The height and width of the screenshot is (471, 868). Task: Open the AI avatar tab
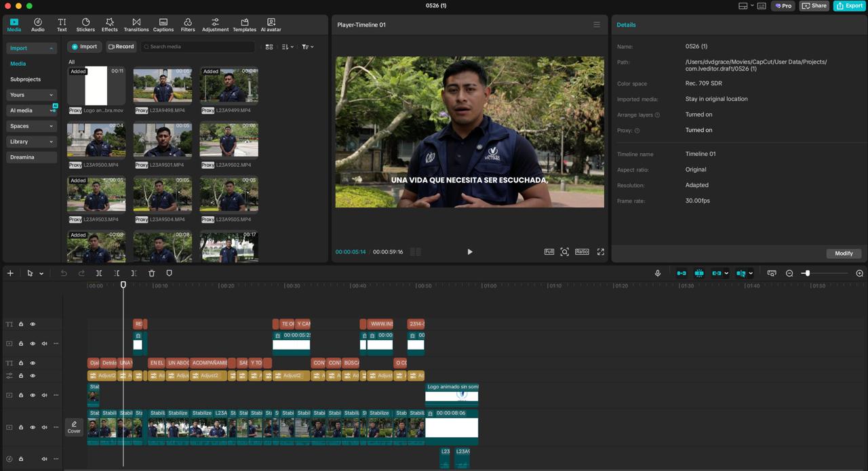pyautogui.click(x=271, y=25)
